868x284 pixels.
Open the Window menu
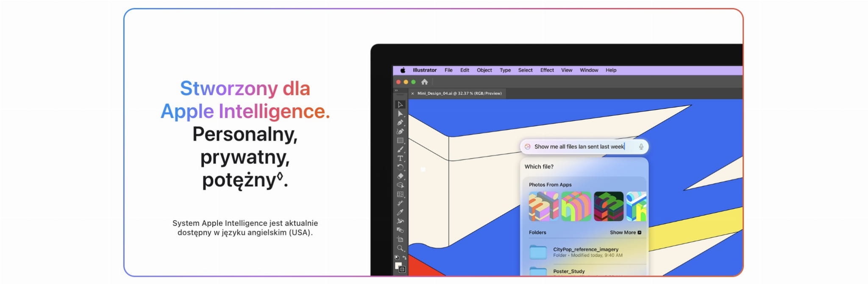coord(589,70)
